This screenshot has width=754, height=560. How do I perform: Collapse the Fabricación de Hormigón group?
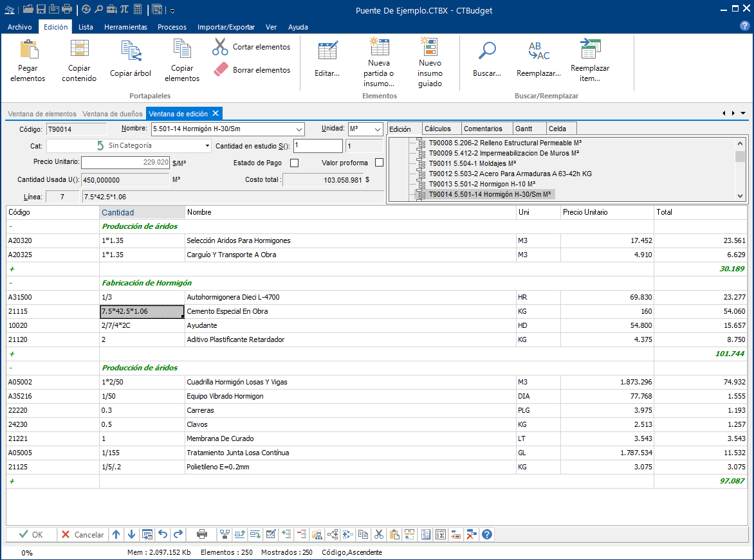[12, 283]
